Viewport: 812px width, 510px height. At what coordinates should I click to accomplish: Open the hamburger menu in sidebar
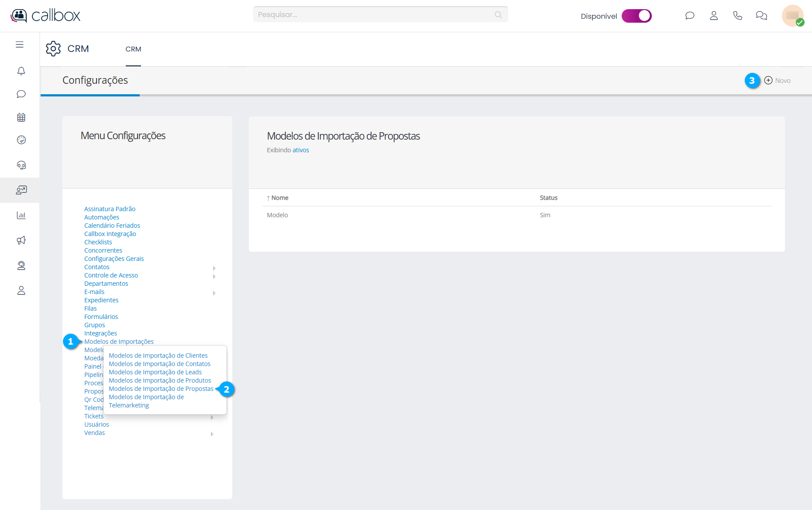[x=20, y=44]
